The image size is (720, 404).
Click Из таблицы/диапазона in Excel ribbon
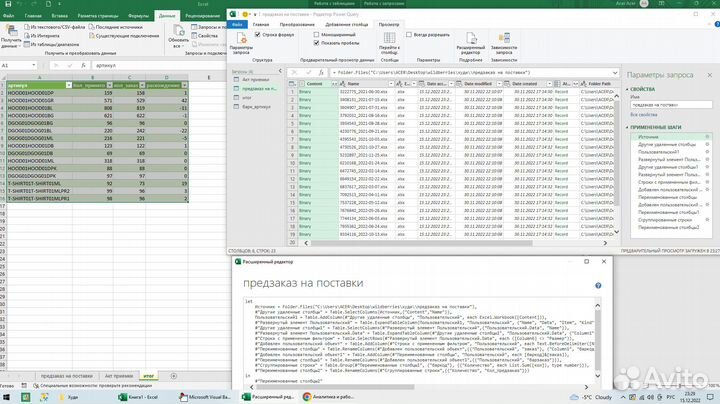point(51,44)
